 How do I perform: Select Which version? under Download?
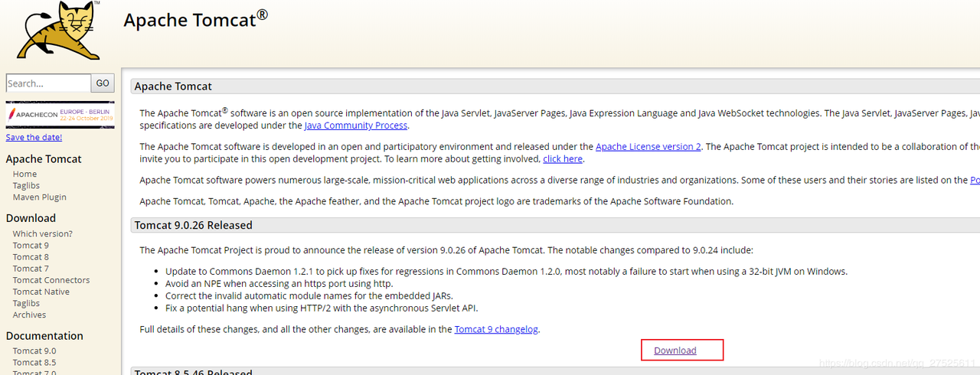pos(42,233)
